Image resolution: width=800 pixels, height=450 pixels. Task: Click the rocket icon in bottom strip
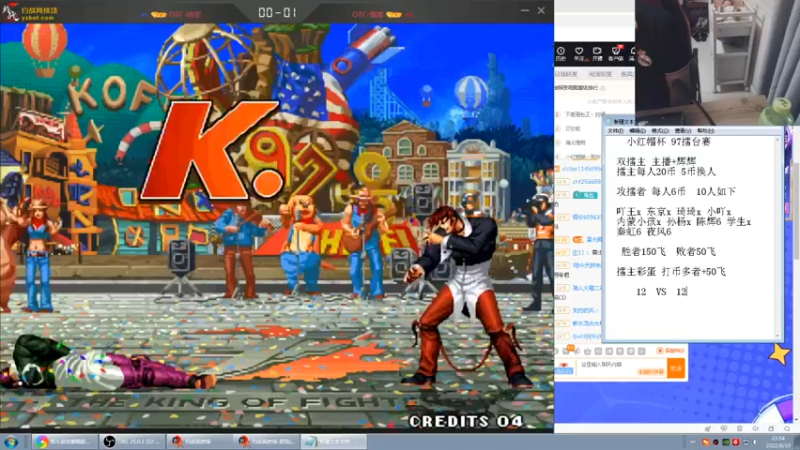pos(708,429)
